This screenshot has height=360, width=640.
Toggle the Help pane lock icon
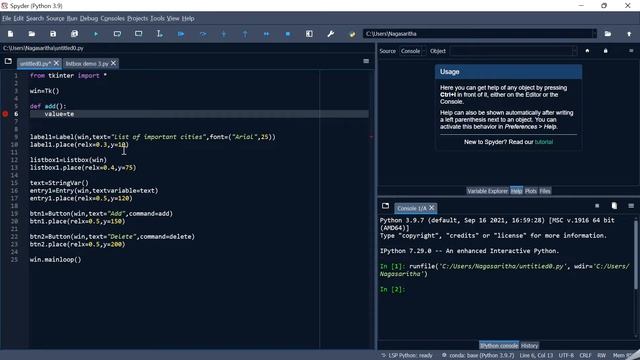(606, 51)
